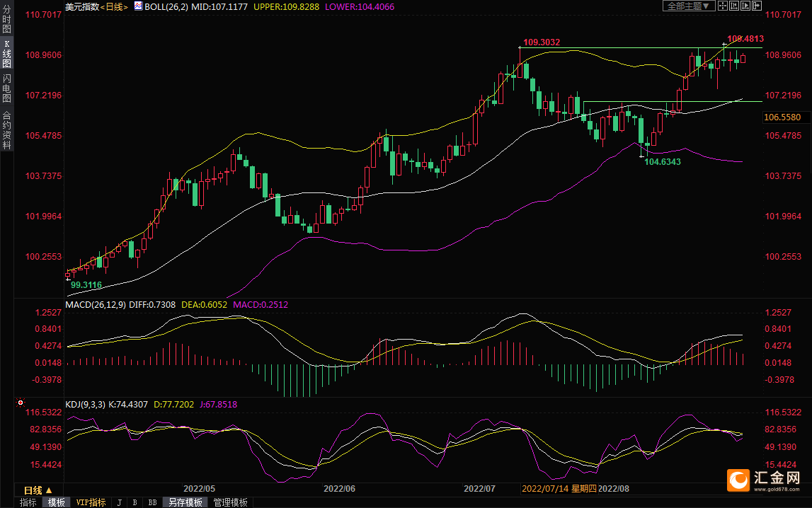
Task: Click the chart replay play icon
Action: [x=745, y=6]
